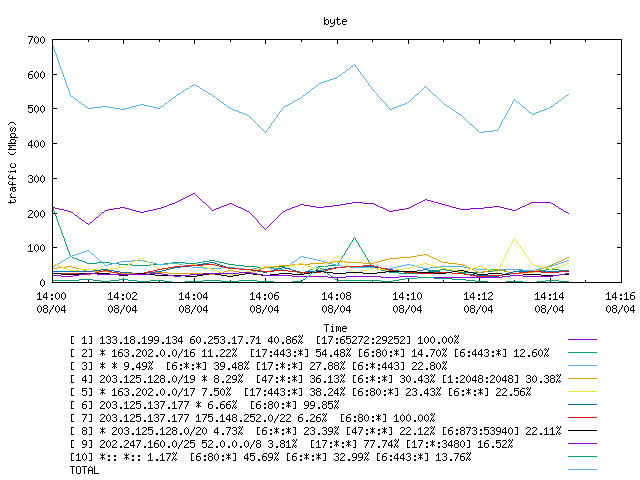Click light blue line swatch for legend [3]
Image resolution: width=640 pixels, height=480 pixels.
click(582, 366)
